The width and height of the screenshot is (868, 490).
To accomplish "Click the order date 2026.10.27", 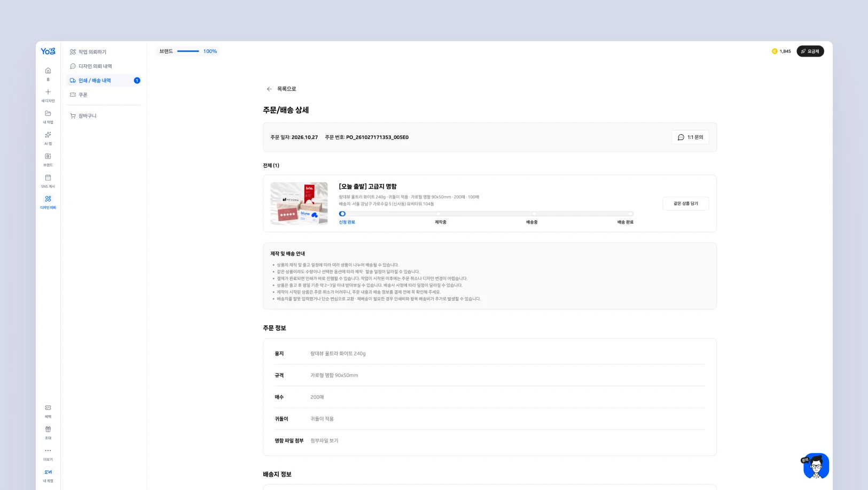I will click(x=304, y=137).
